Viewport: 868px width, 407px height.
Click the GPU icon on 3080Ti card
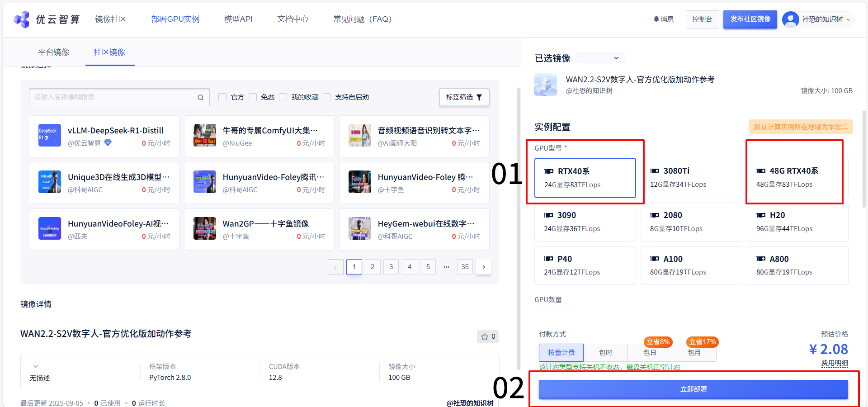pos(655,171)
